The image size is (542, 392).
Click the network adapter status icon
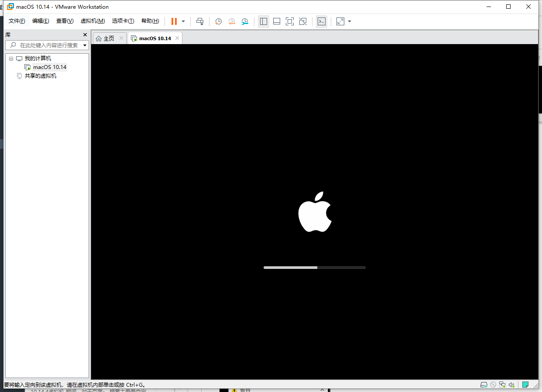[x=502, y=385]
